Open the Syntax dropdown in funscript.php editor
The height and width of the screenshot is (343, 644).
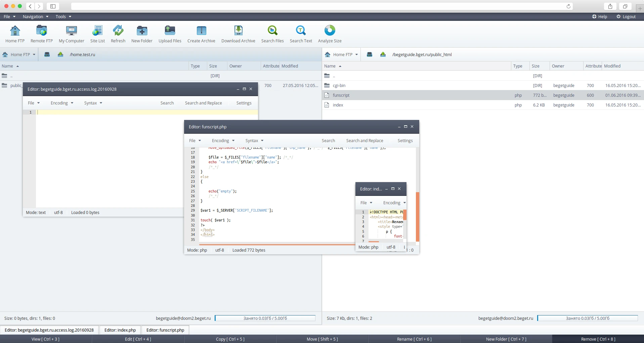[x=254, y=140]
